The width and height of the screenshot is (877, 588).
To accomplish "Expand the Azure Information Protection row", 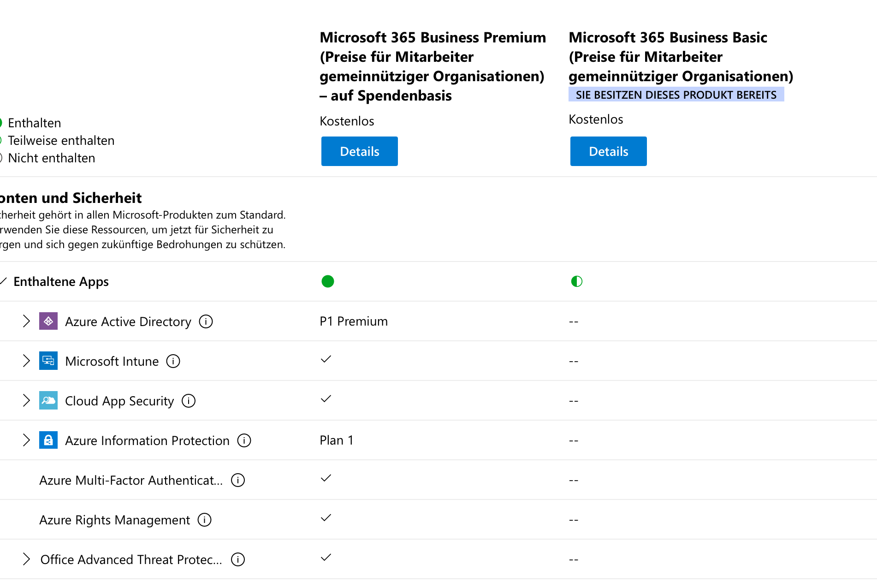I will click(x=26, y=440).
